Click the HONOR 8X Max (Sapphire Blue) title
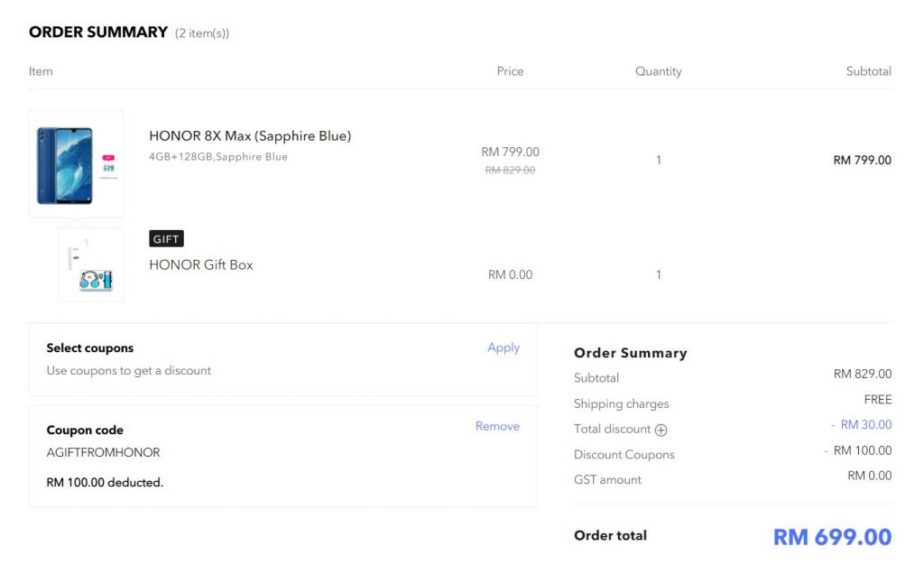924x574 pixels. pos(250,136)
